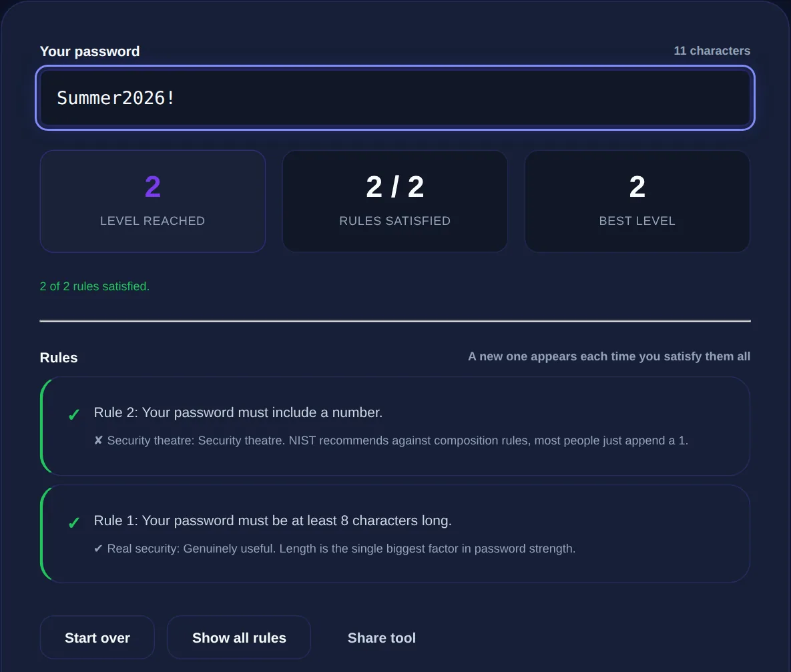Click the Start over button

tap(97, 638)
